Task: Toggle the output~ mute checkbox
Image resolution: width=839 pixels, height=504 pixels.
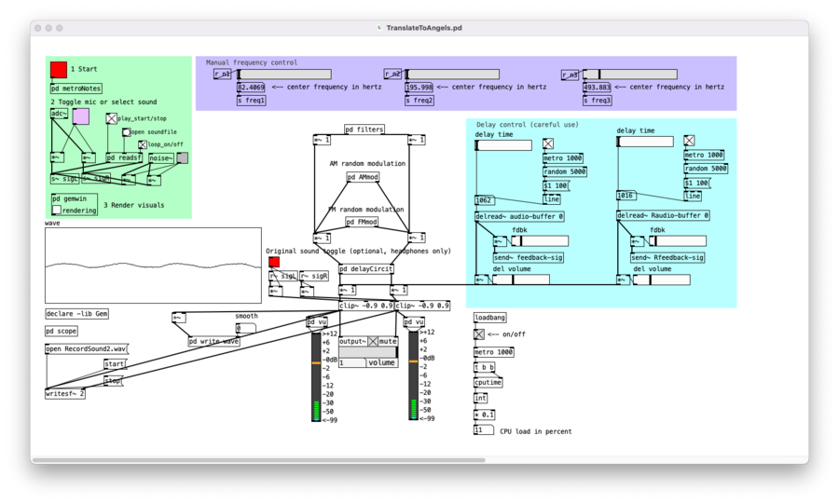Action: click(373, 342)
